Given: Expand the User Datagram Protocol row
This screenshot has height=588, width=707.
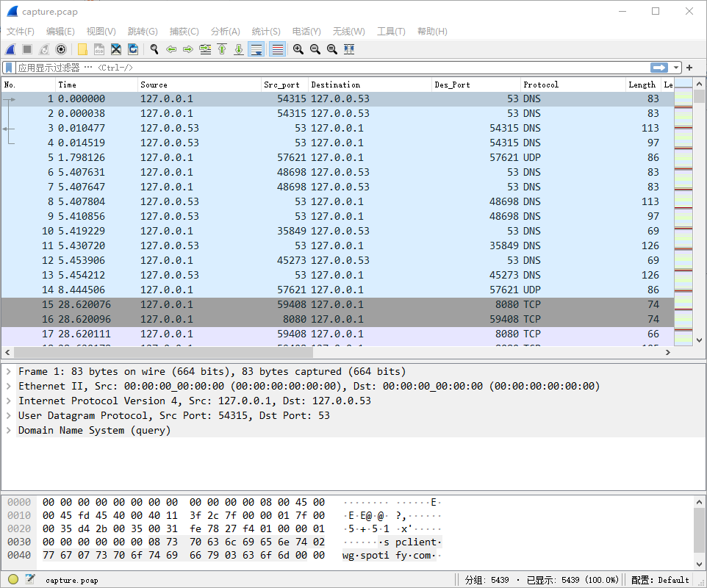Looking at the screenshot, I should coord(9,415).
